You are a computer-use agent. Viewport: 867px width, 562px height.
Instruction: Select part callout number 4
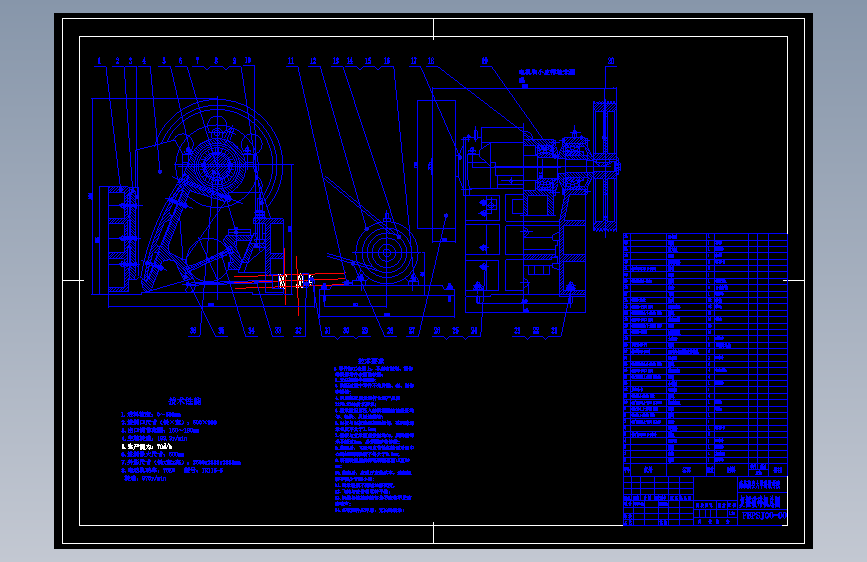pos(144,61)
